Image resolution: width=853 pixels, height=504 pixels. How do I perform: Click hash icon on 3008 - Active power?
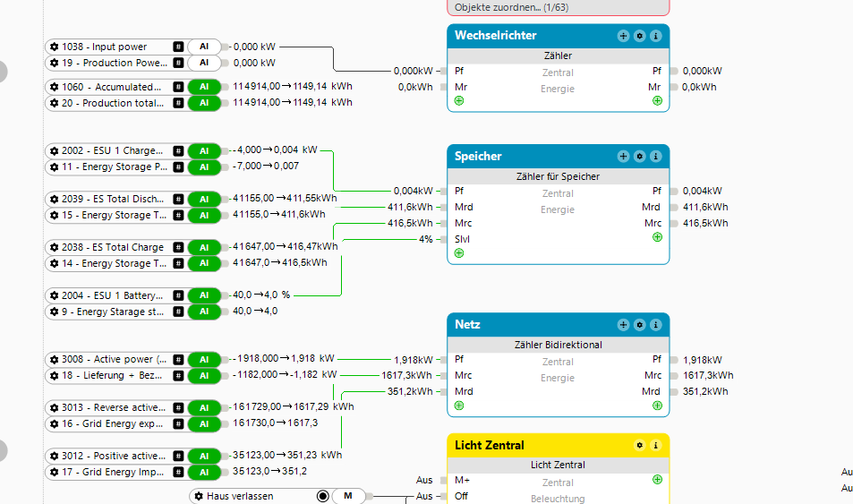pos(178,359)
